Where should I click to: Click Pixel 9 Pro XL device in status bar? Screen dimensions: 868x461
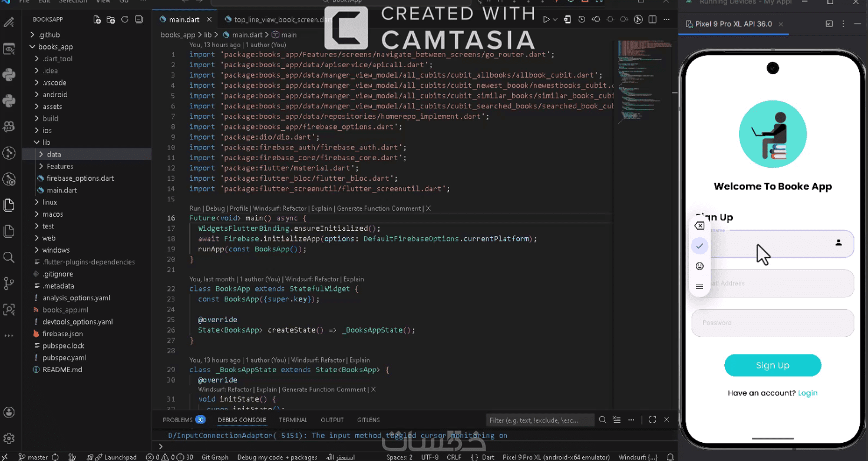556,457
